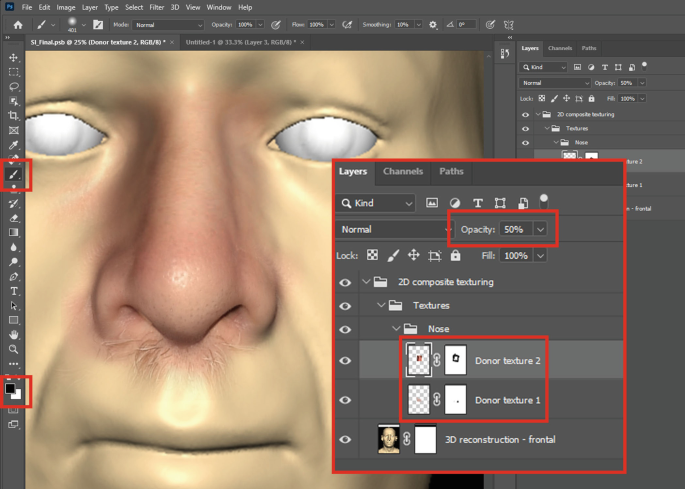Toggle visibility of Donor texture 1 layer
This screenshot has height=489, width=685.
(345, 400)
